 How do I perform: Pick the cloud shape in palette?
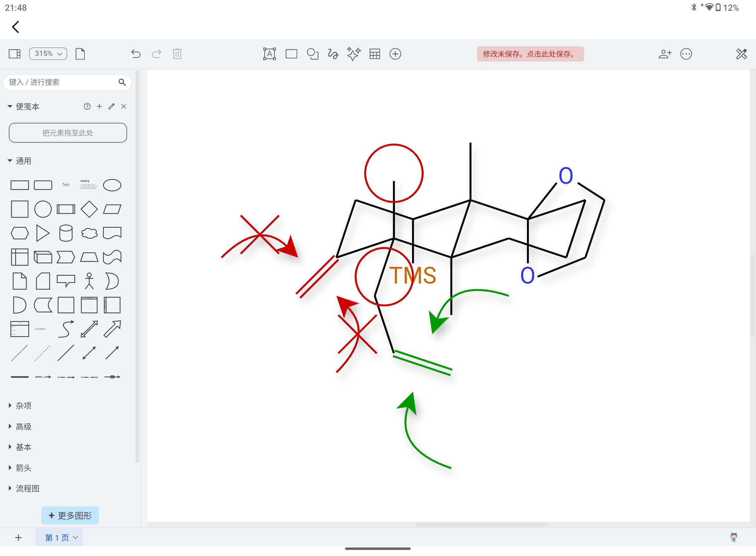[89, 233]
